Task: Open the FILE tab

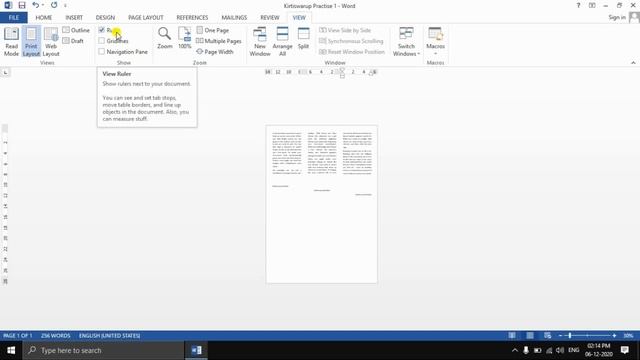Action: pyautogui.click(x=13, y=18)
